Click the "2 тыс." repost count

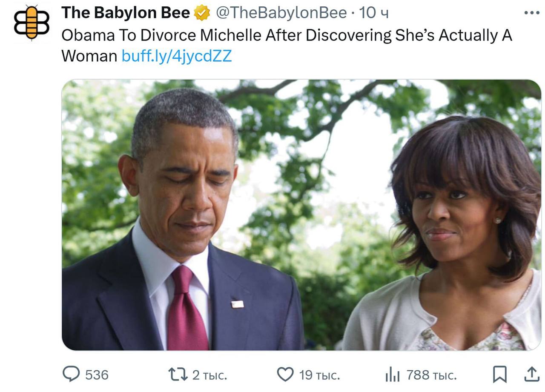(x=209, y=375)
